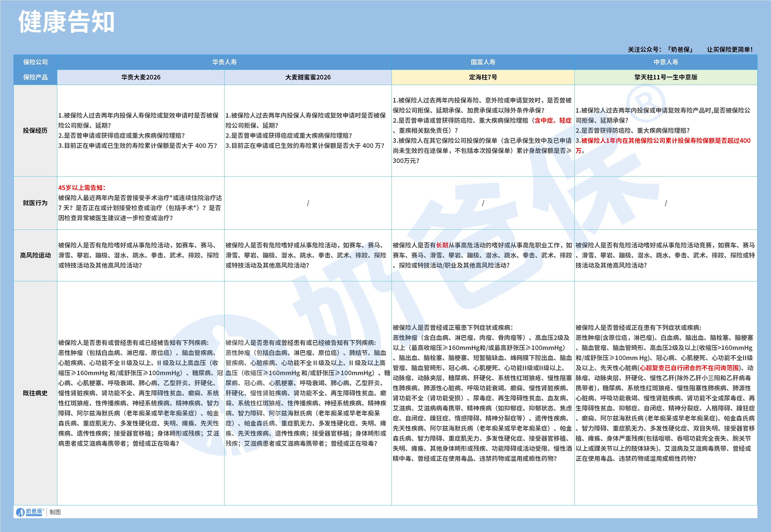The image size is (771, 532).
Task: Click the 让买保险更简单 slogan
Action: [730, 50]
